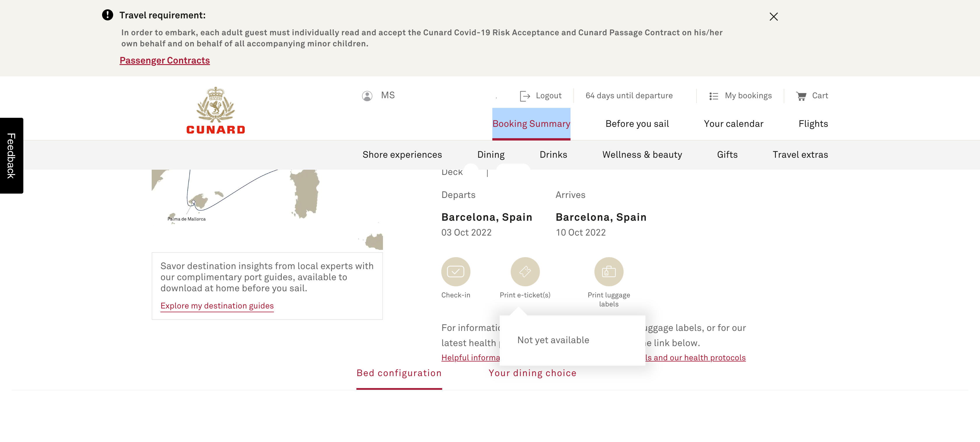Click the Check-in round icon
The height and width of the screenshot is (442, 980).
click(x=455, y=272)
